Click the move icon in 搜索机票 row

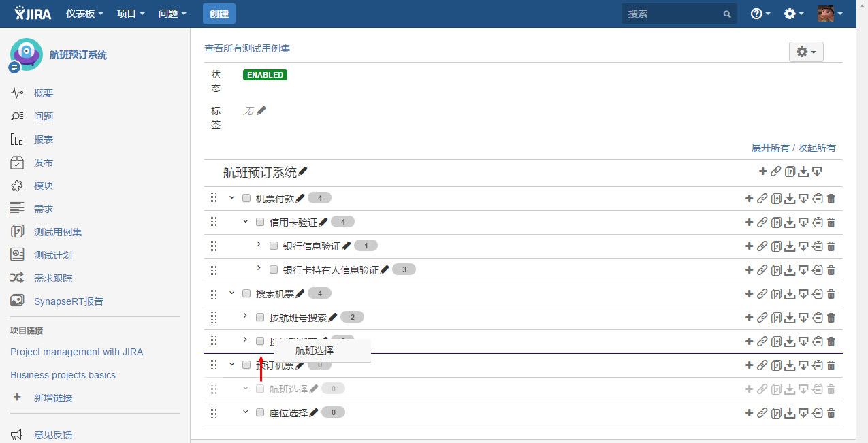[817, 294]
